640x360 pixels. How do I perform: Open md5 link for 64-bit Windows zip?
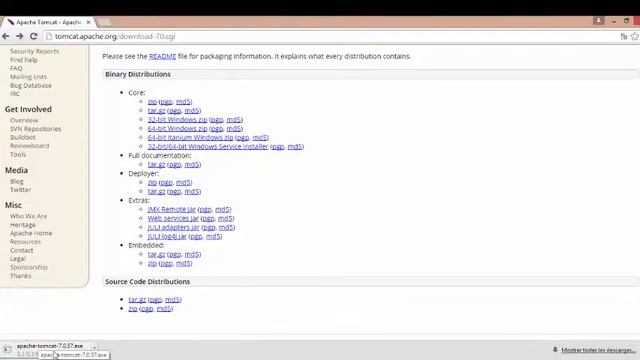coord(234,129)
